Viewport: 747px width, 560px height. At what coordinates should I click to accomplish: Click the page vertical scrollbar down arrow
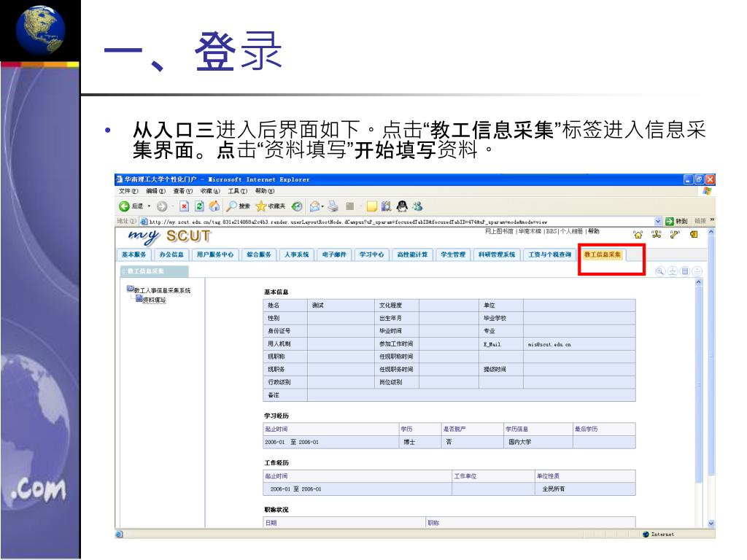pyautogui.click(x=711, y=523)
